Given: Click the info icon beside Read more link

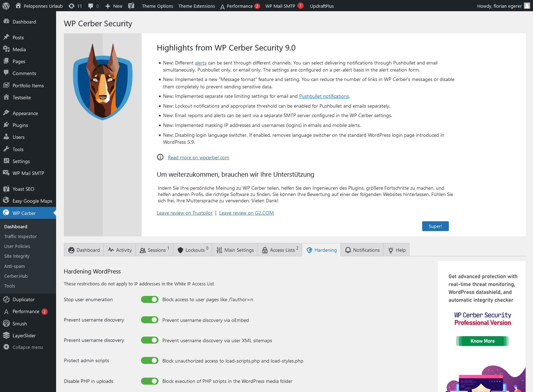Looking at the screenshot, I should (160, 157).
